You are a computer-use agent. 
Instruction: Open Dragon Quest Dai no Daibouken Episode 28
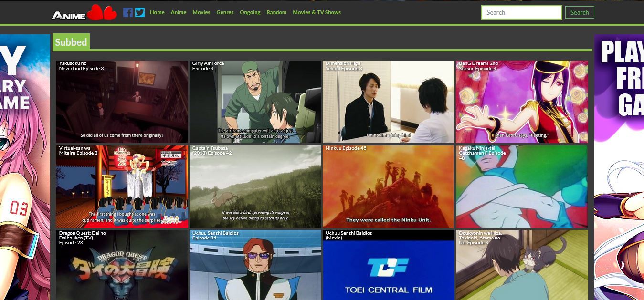tap(122, 265)
